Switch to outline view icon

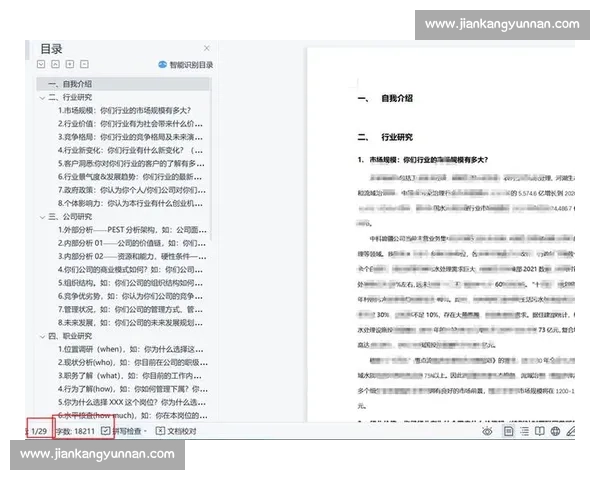click(524, 431)
